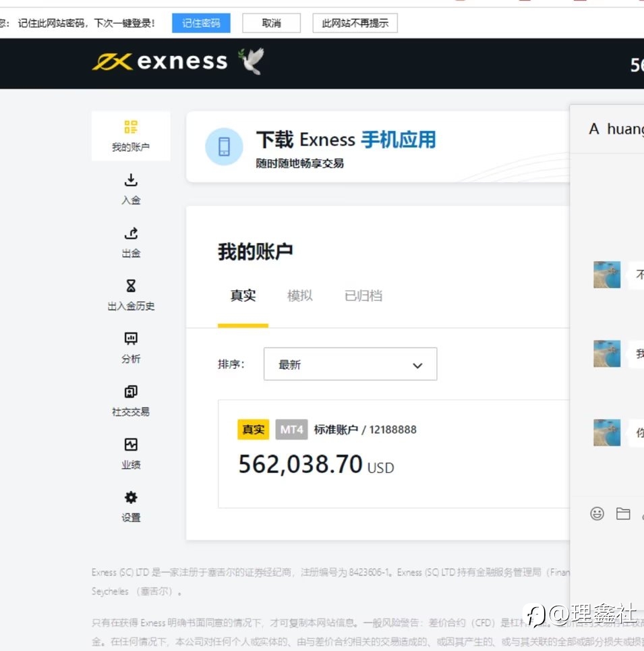Image resolution: width=644 pixels, height=651 pixels.
Task: Switch to the 已归档 archived tab
Action: click(x=363, y=295)
